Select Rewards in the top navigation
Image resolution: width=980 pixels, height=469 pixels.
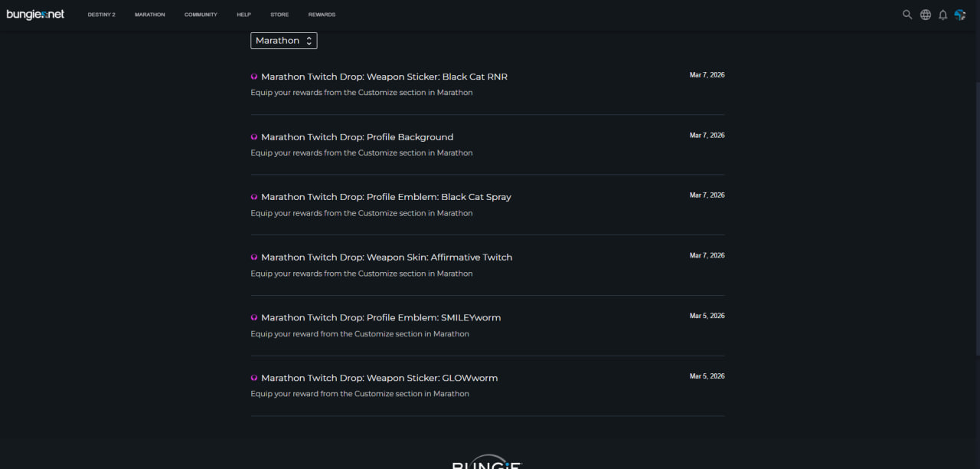322,15
